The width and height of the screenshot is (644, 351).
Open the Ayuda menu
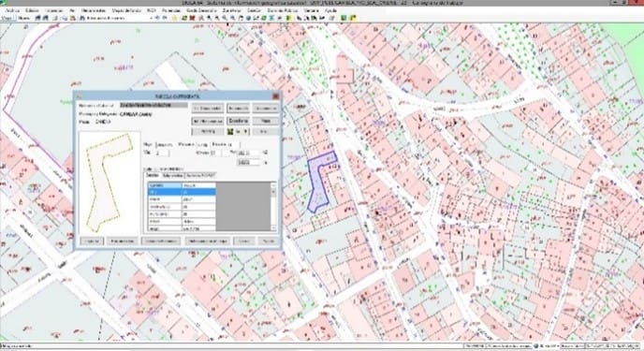click(x=330, y=10)
